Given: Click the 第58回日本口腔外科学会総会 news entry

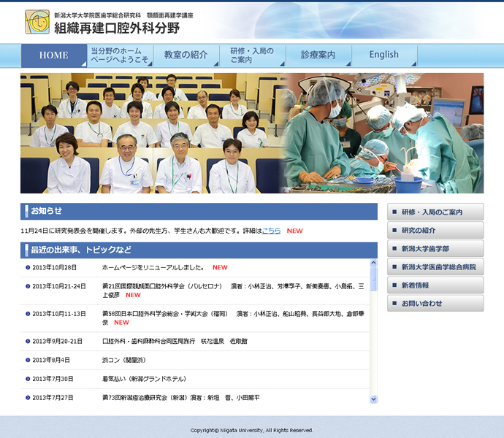Looking at the screenshot, I should coord(233,318).
